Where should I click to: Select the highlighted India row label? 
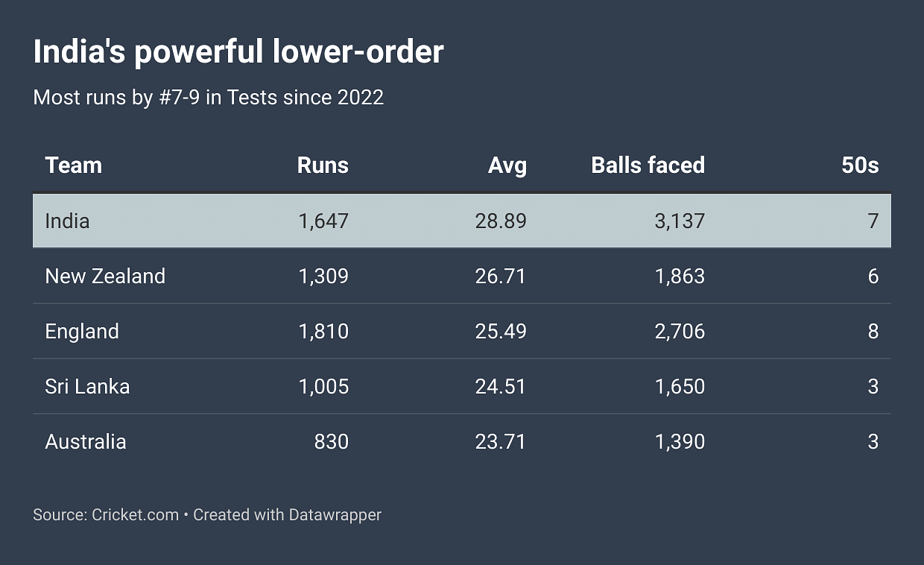pos(67,221)
